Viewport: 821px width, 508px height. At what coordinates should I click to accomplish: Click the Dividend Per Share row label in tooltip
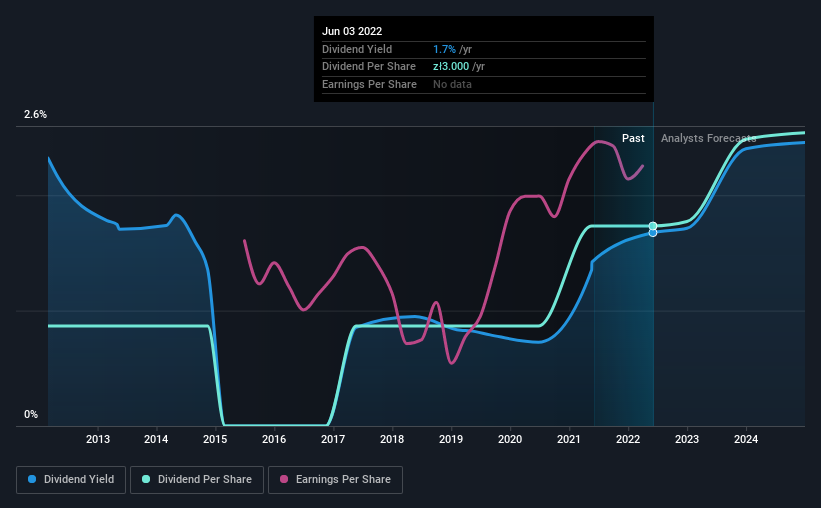(369, 67)
